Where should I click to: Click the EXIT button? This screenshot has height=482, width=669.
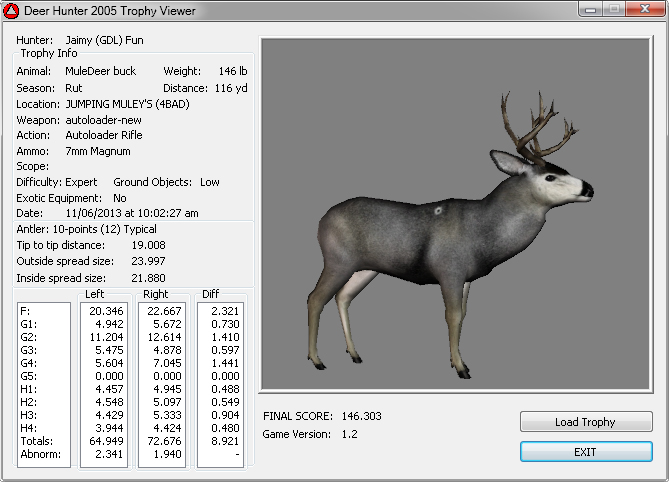[x=585, y=452]
